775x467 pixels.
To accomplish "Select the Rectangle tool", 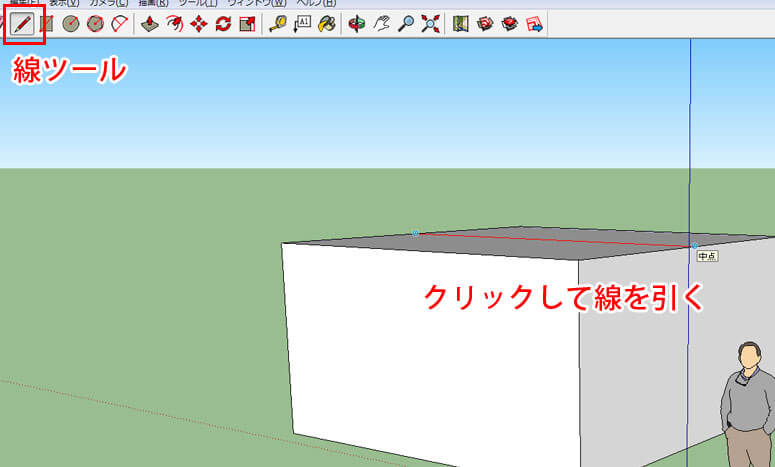I will (46, 24).
